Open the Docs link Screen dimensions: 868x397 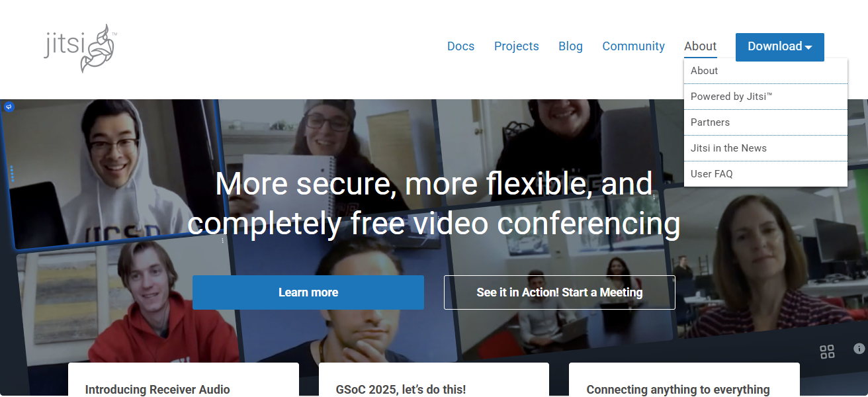[460, 46]
